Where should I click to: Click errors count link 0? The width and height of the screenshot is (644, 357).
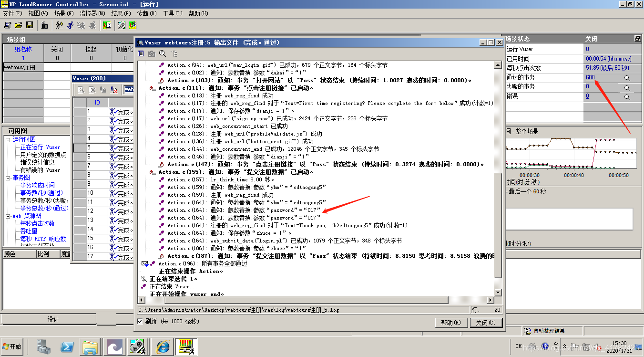(587, 96)
